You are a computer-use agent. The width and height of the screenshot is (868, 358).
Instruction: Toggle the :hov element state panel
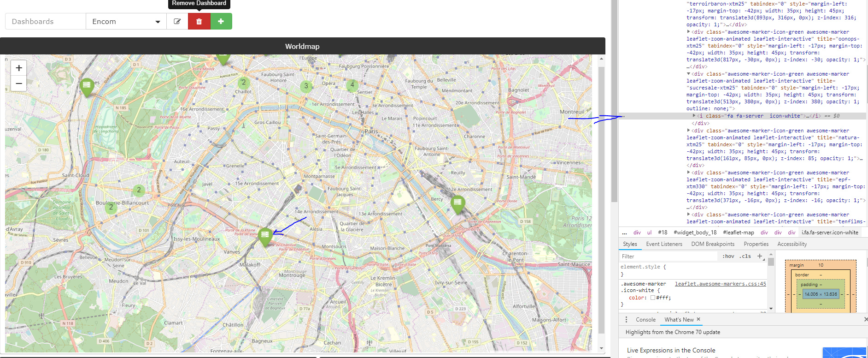[728, 256]
